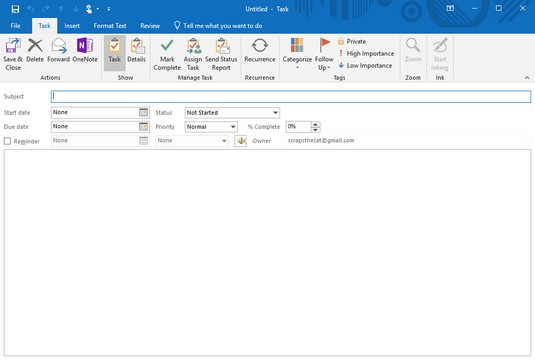
Task: Select the Task ribbon tab
Action: [x=44, y=26]
